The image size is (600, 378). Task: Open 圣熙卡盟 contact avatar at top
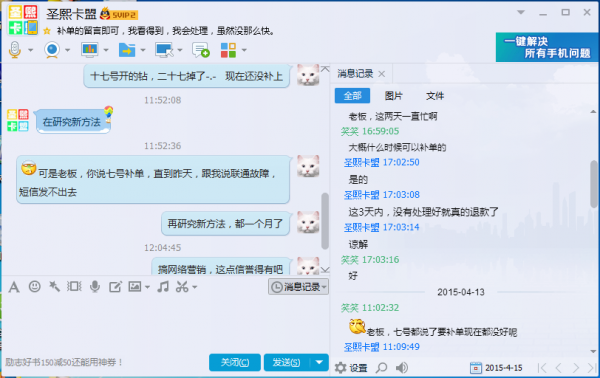click(x=23, y=20)
